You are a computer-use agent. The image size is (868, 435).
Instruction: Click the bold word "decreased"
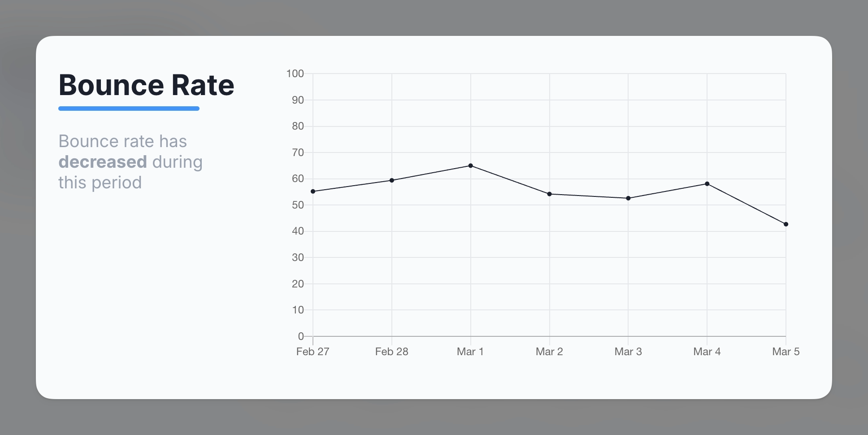click(x=103, y=162)
